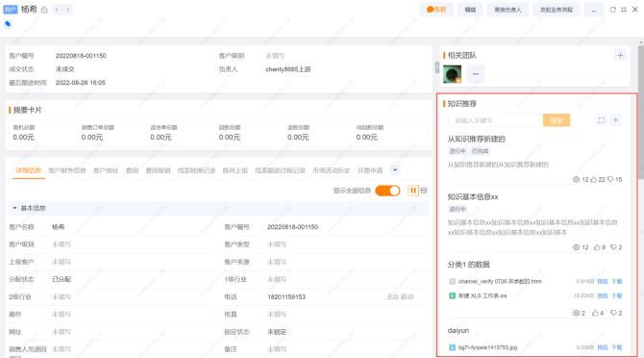Click the lock icon beside 杨希
Screen dimensions: 644x358
[44, 10]
